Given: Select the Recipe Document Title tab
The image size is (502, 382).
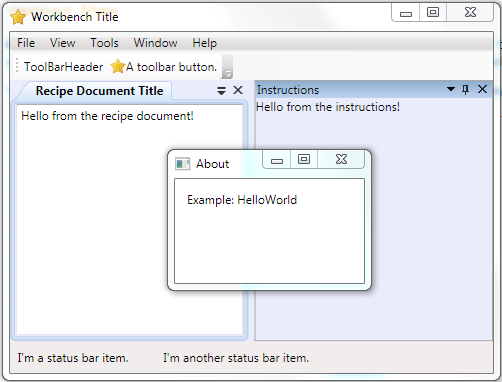Looking at the screenshot, I should (99, 91).
